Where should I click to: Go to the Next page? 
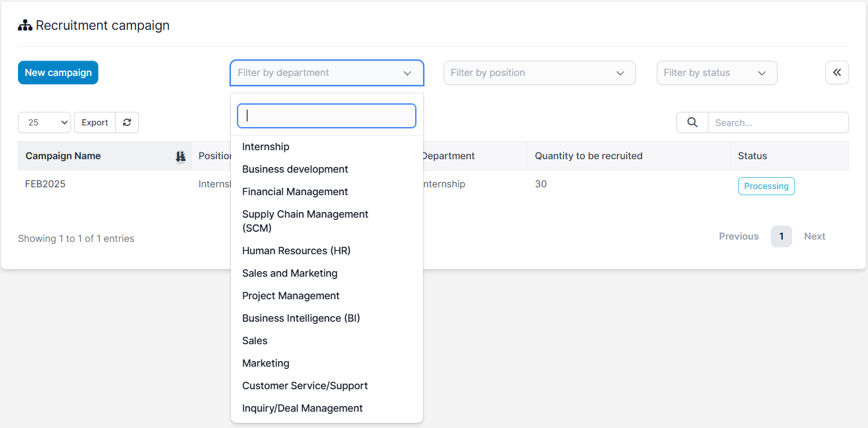(x=814, y=237)
